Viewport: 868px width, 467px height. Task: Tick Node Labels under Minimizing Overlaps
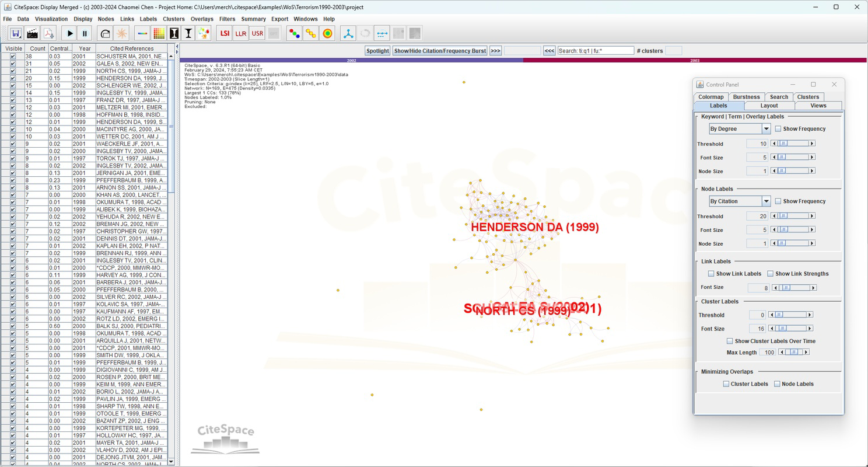click(778, 384)
